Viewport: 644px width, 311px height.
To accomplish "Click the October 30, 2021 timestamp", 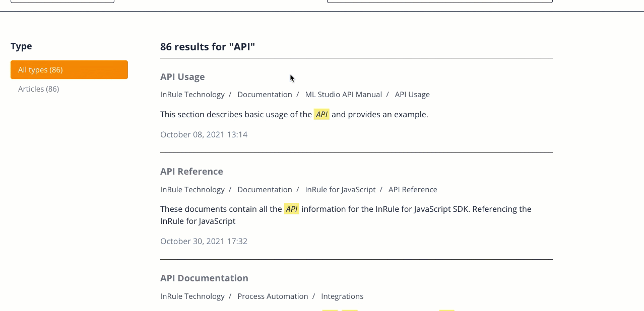I will 204,241.
